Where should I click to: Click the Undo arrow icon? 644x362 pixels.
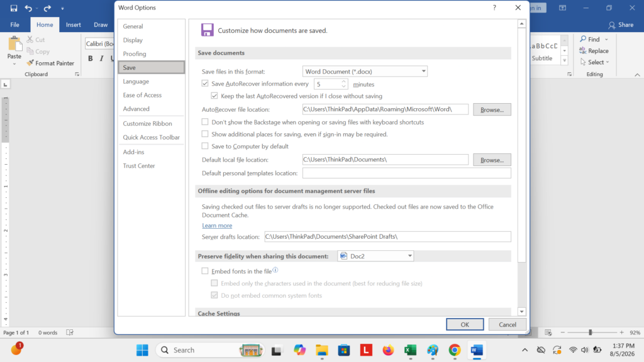point(28,8)
